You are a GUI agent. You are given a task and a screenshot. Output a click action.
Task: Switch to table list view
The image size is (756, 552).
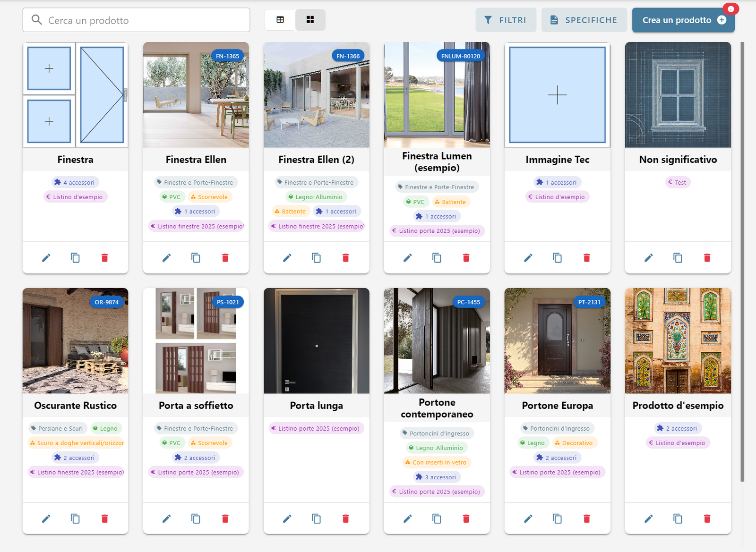tap(280, 20)
